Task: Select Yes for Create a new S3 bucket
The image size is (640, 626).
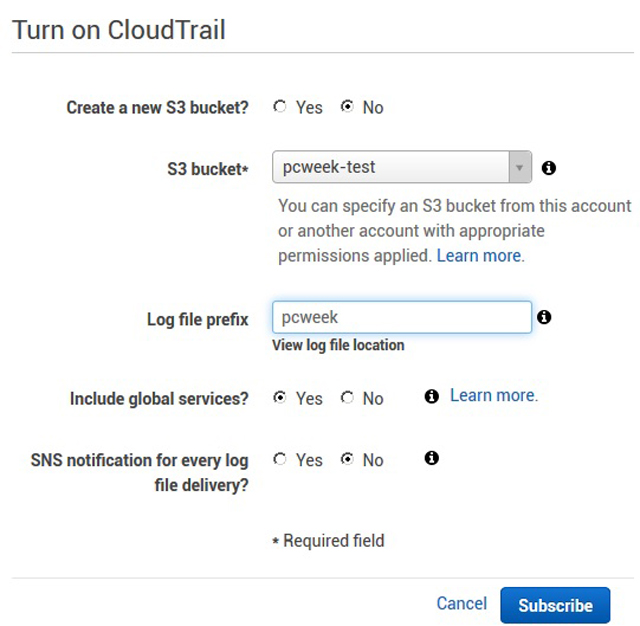Action: [x=280, y=107]
